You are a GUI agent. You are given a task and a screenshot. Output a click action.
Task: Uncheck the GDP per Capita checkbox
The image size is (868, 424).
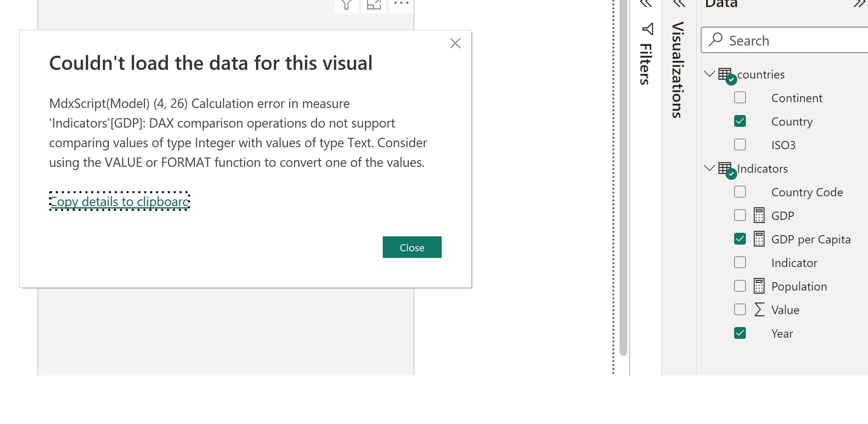pos(740,239)
